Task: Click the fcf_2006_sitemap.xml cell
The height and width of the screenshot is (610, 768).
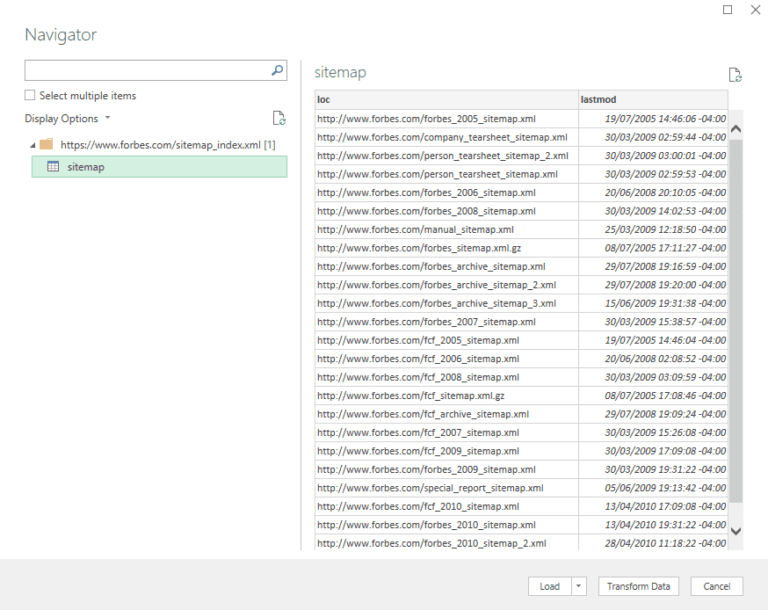Action: click(446, 359)
